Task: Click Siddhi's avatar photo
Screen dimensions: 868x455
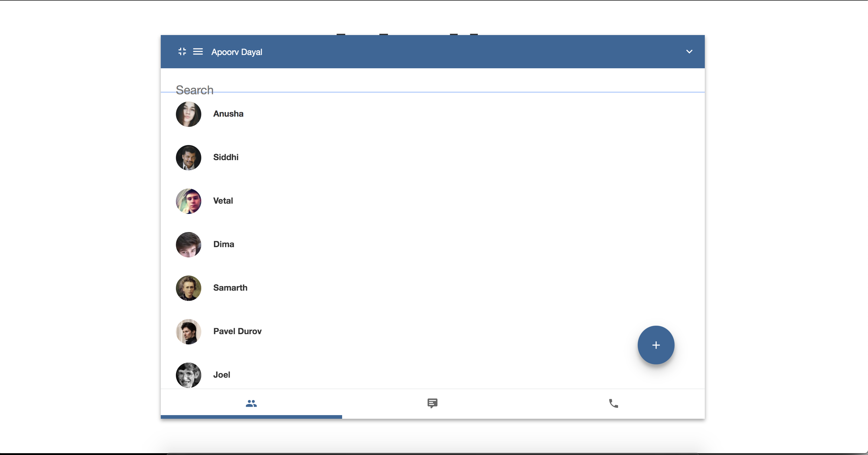Action: 188,158
